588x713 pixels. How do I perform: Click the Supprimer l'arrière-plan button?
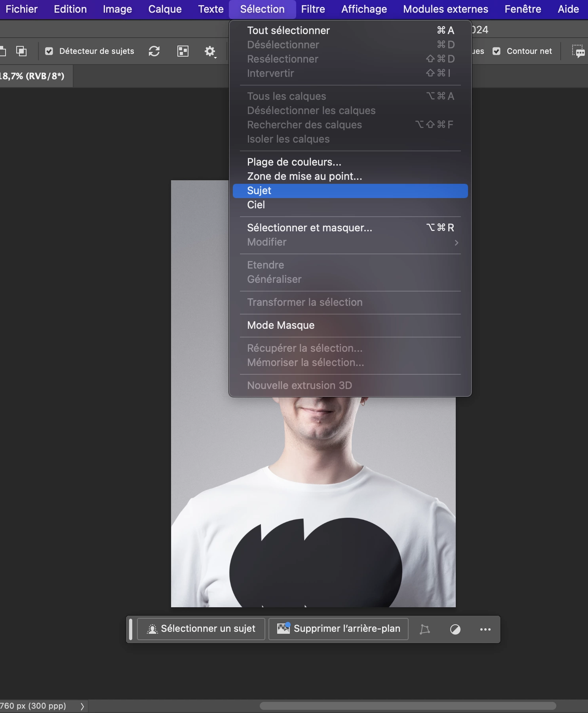coord(338,629)
